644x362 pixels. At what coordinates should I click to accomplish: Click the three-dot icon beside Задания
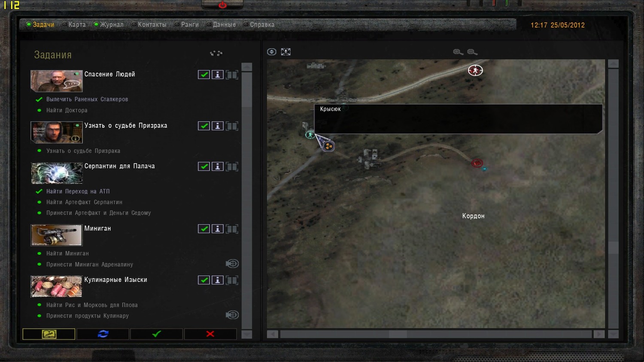click(x=216, y=53)
